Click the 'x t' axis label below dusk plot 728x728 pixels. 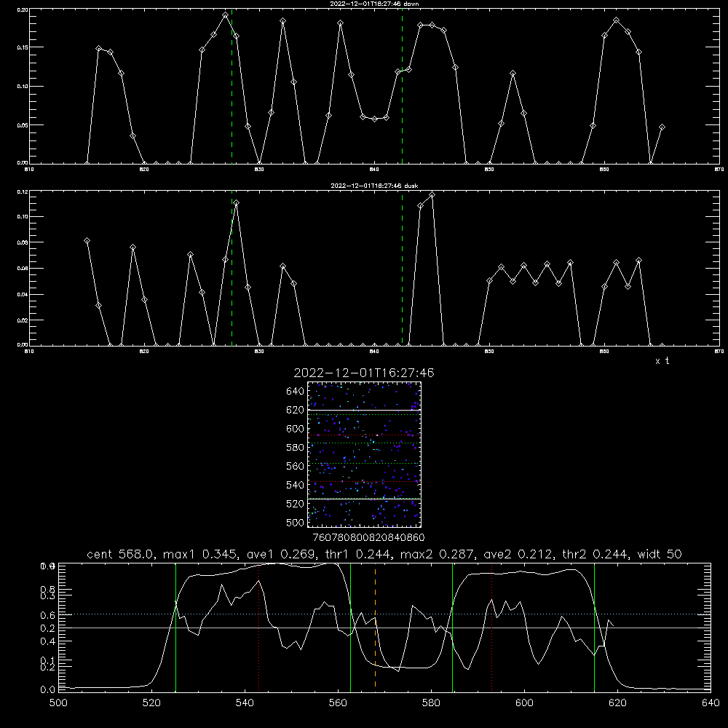(x=662, y=361)
